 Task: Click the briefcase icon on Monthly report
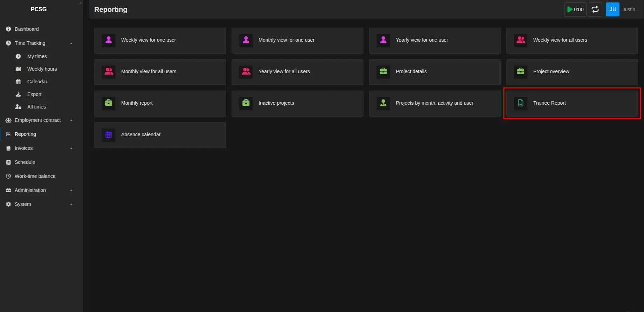point(109,103)
